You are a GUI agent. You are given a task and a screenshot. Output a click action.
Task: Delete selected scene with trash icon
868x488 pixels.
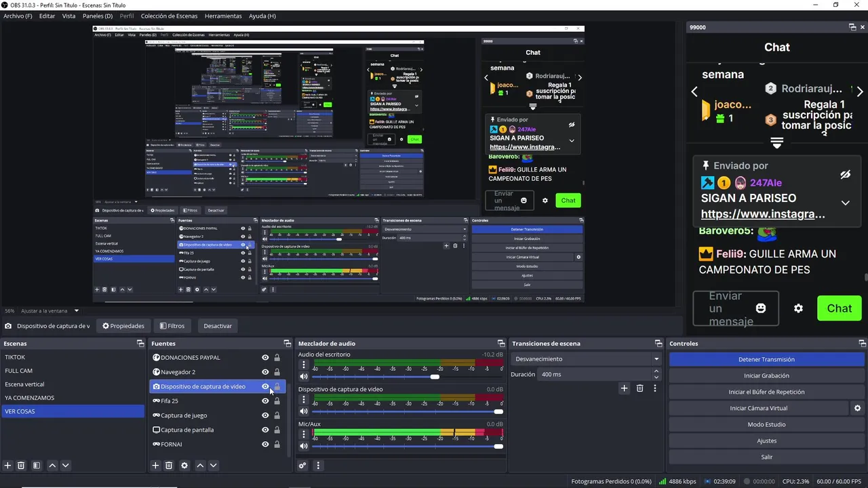coord(21,466)
